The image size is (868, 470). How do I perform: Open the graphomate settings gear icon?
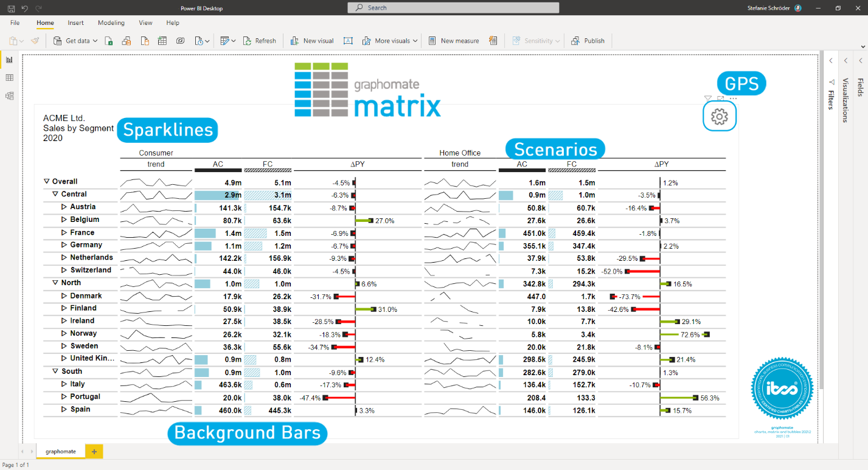click(719, 116)
